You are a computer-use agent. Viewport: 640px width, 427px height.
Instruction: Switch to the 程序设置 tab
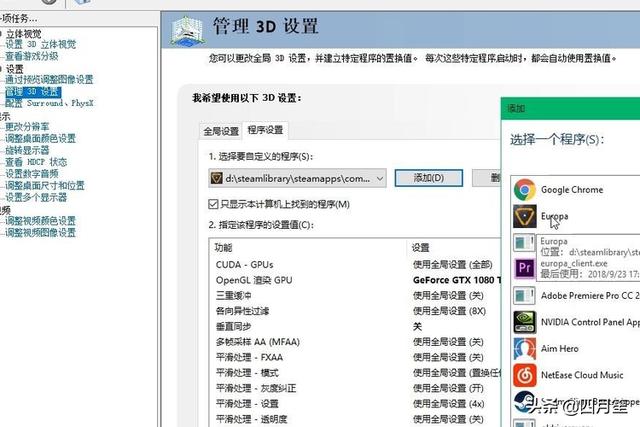click(x=265, y=130)
